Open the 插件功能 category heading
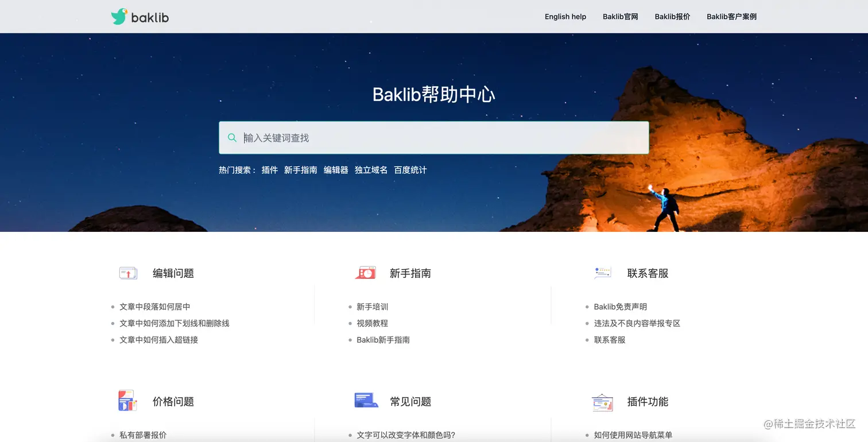 tap(648, 402)
